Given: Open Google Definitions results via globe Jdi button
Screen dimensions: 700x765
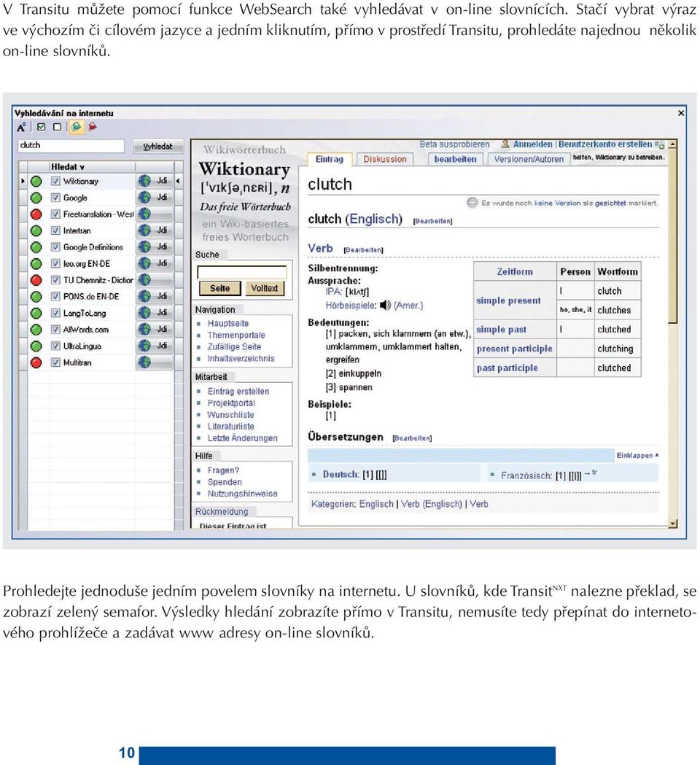Looking at the screenshot, I should coord(154,247).
